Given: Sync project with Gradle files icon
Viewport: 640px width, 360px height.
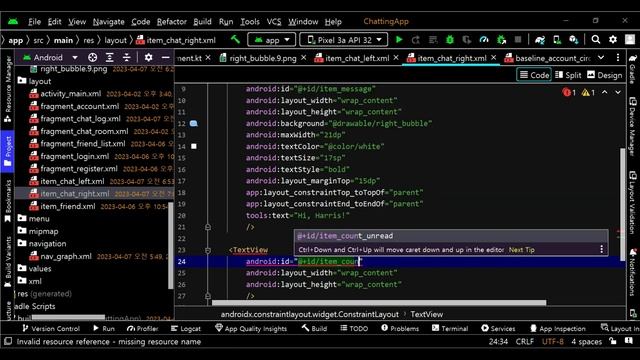Looking at the screenshot, I should [540, 40].
